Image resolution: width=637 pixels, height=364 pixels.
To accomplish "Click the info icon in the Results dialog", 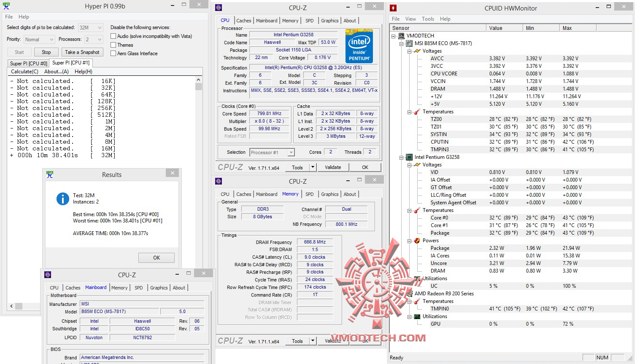I will 63,199.
